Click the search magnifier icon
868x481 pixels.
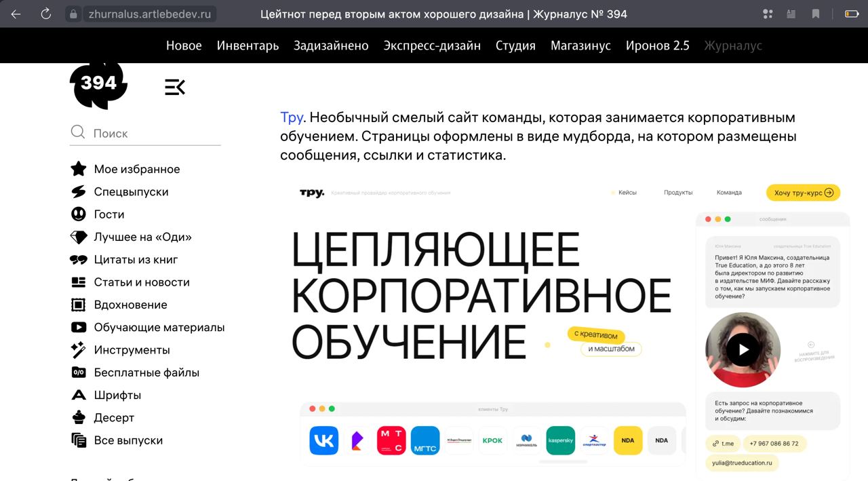(x=78, y=132)
